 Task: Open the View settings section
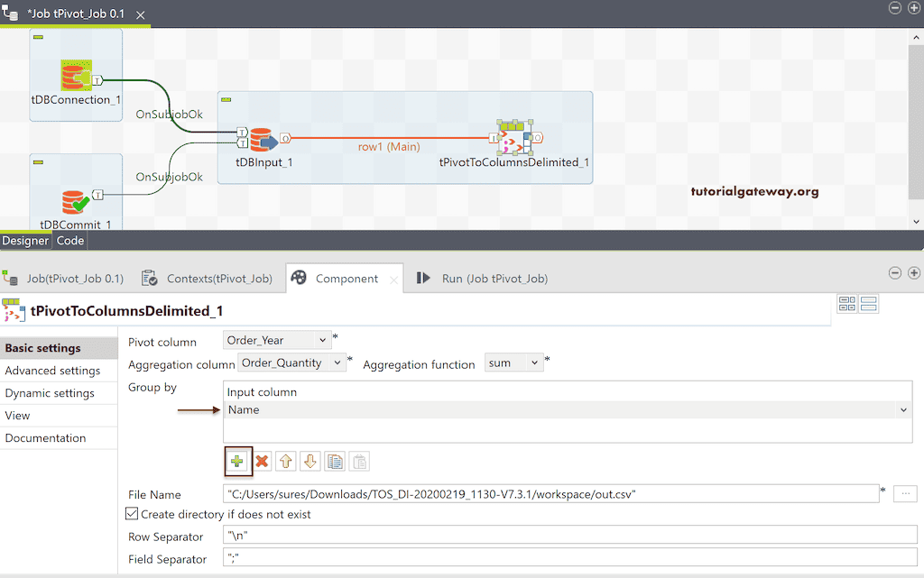coord(59,416)
